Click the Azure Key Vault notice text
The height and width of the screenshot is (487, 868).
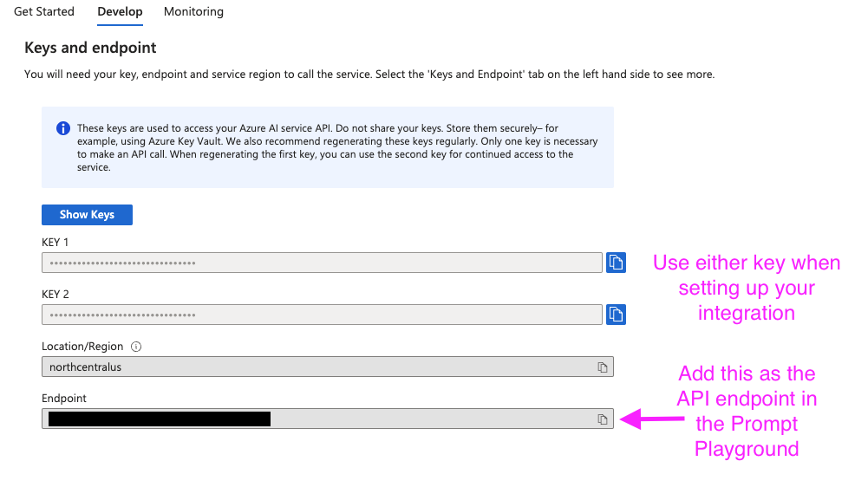click(x=337, y=148)
